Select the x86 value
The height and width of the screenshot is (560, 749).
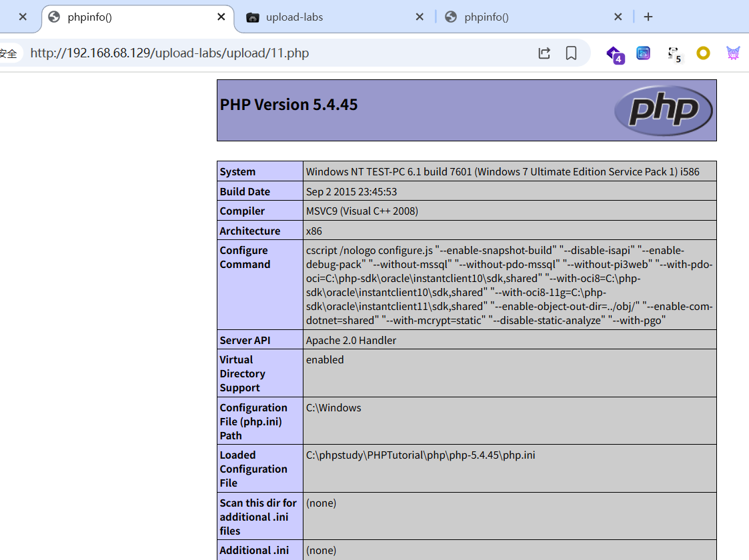click(x=314, y=231)
